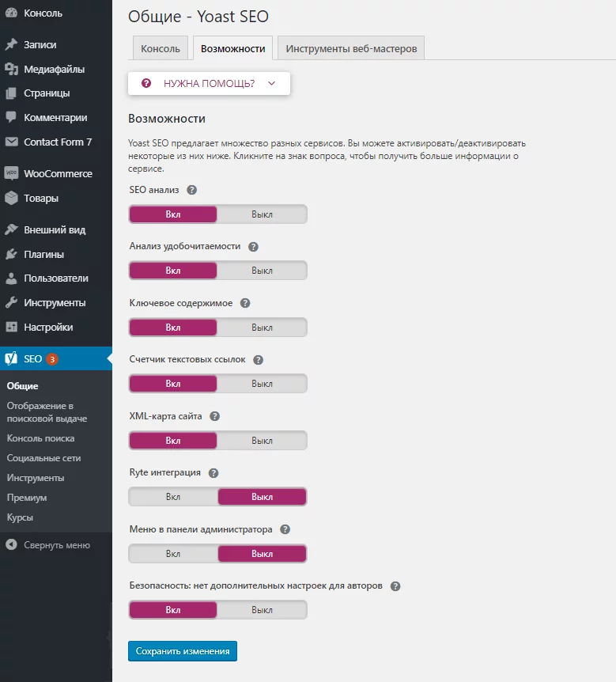Click the collapse arrow icon beside Свернуть меню
Screen dimensions: 616x682
tap(11, 544)
